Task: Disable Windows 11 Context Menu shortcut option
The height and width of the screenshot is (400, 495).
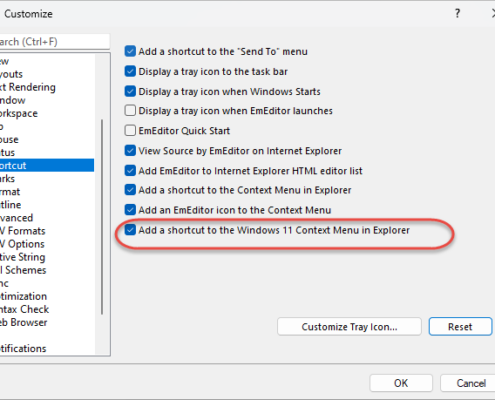Action: pos(130,230)
